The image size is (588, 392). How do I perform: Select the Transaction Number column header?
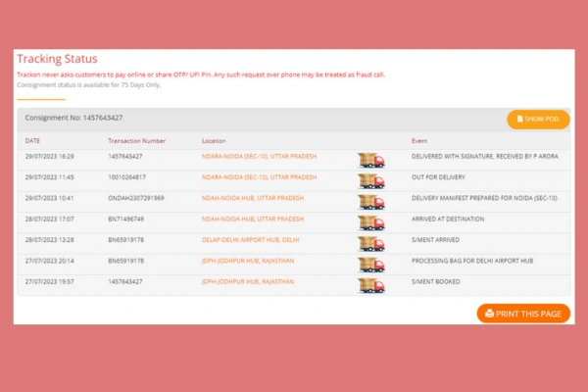(x=136, y=140)
